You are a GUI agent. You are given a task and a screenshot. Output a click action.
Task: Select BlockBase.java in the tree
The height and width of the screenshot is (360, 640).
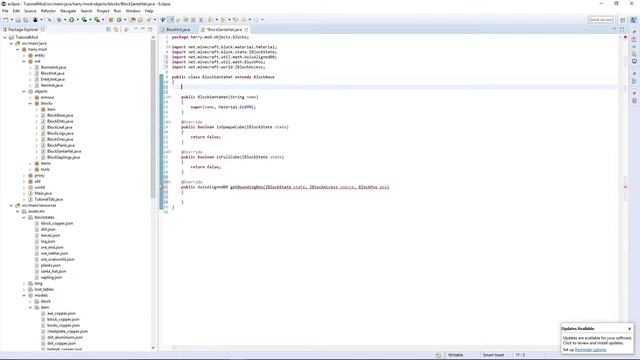pos(60,115)
